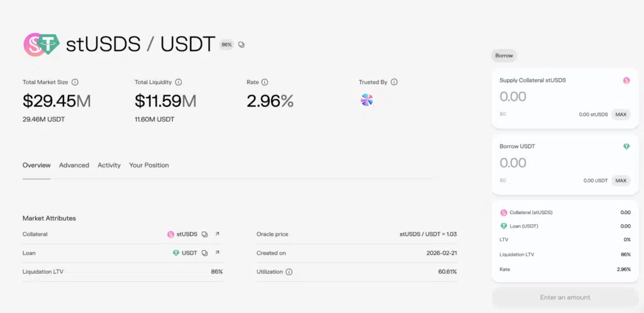Screen dimensions: 644x313
Task: Copy the stUSDS collateral address
Action: pyautogui.click(x=204, y=234)
